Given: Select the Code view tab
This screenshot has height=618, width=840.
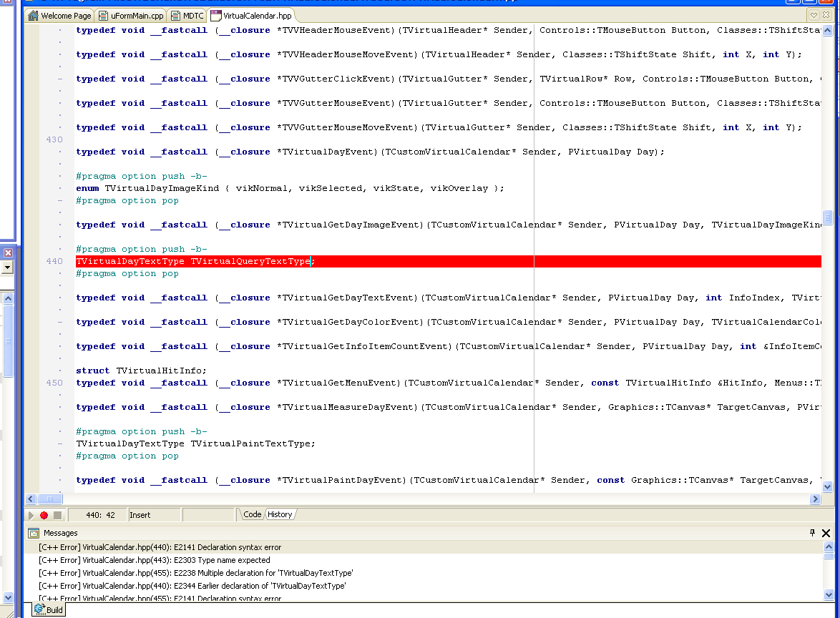Looking at the screenshot, I should [x=252, y=514].
